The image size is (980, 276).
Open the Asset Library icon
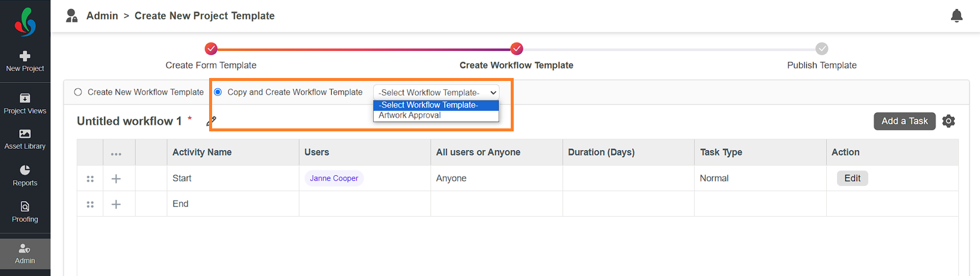[25, 134]
